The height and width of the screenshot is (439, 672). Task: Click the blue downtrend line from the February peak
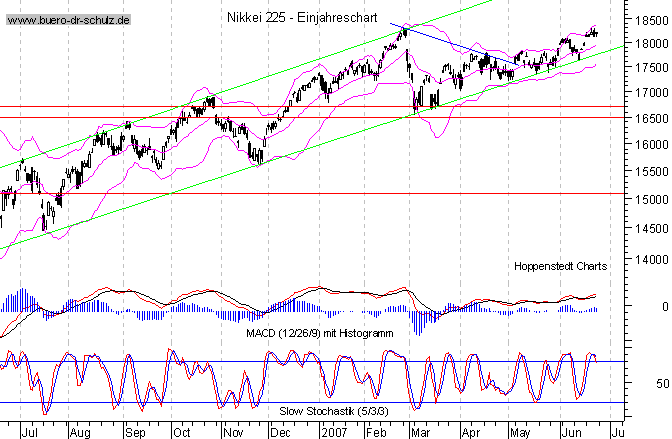[x=454, y=45]
